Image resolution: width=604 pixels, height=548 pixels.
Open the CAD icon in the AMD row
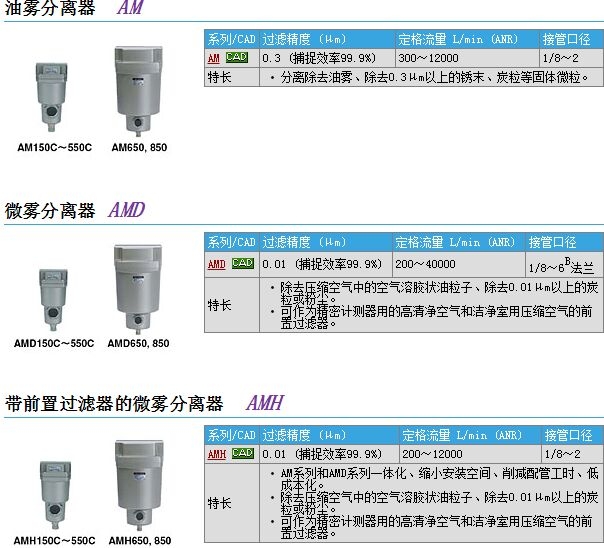pyautogui.click(x=242, y=263)
